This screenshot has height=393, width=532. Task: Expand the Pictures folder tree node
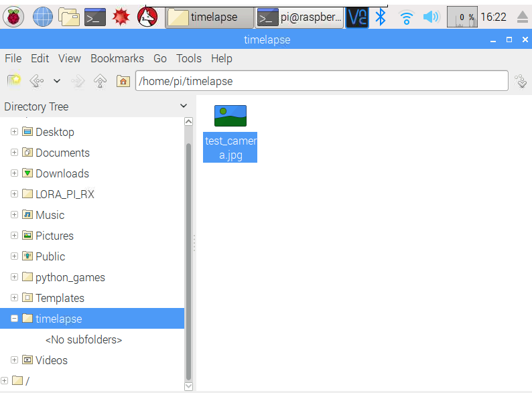tap(14, 236)
